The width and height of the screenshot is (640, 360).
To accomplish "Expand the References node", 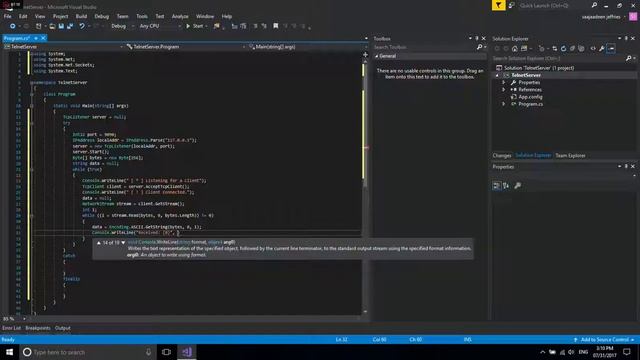I will (x=504, y=90).
